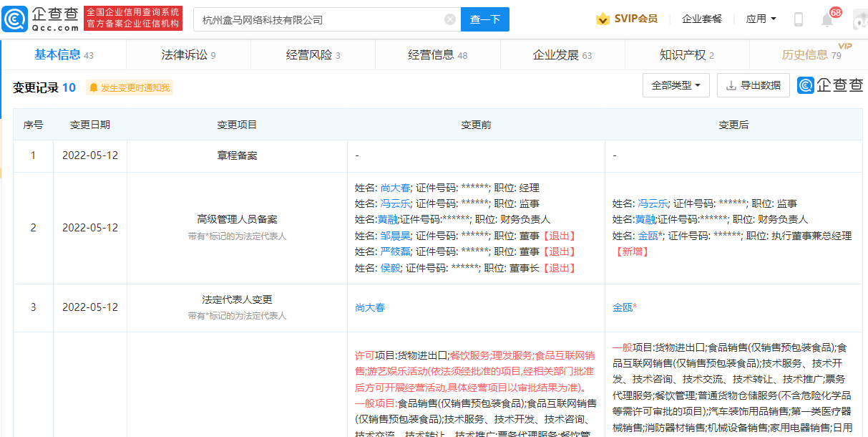
Task: Click the 变更前 column header
Action: 476,125
